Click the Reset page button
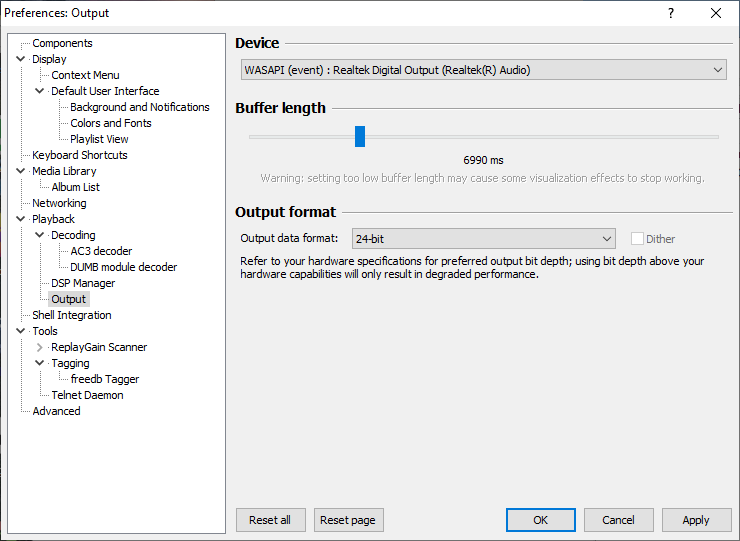This screenshot has height=541, width=740. [x=348, y=520]
